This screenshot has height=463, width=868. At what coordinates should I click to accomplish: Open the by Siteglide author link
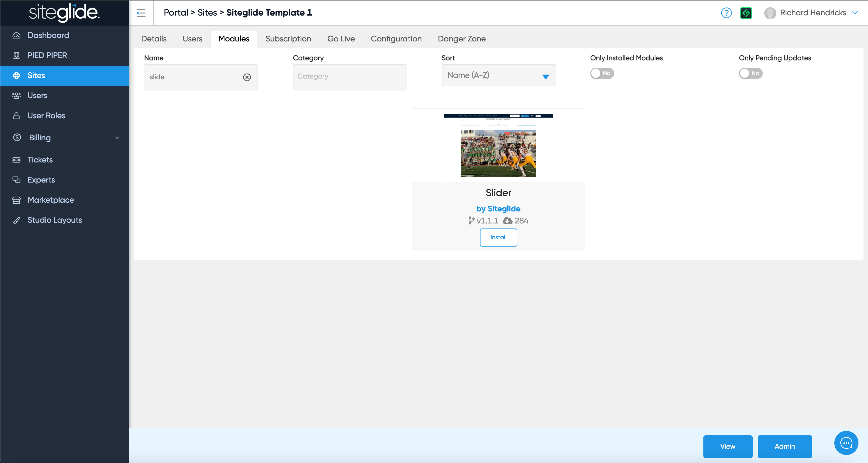(x=498, y=209)
